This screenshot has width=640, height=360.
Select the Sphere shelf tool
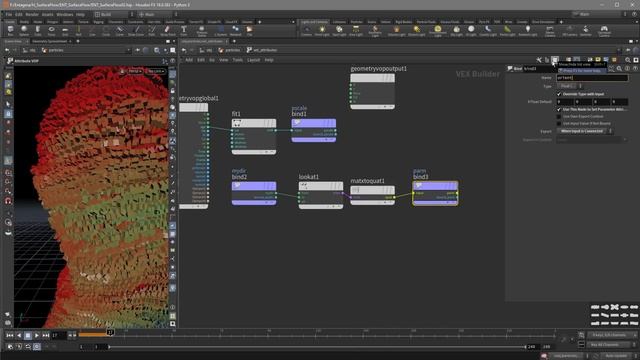24,30
